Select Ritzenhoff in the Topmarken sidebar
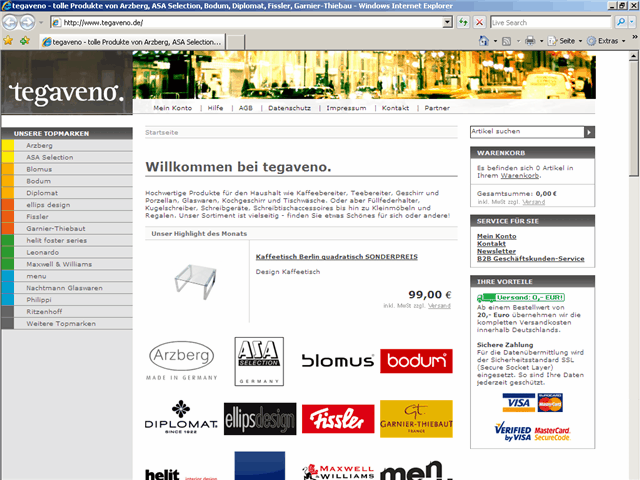Viewport: 640px width, 480px height. pos(67,311)
